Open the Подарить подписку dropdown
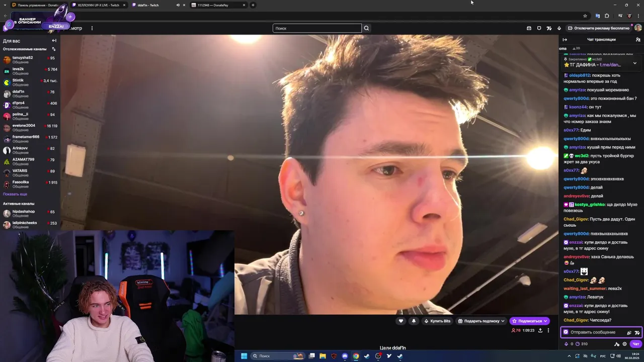644x362 pixels. (481, 321)
